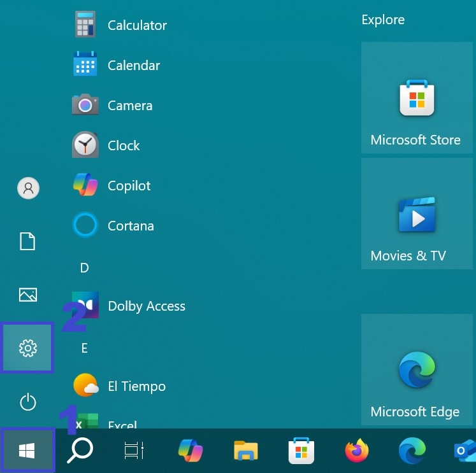Viewport: 476px width, 473px height.
Task: Open the Clock app icon
Action: (85, 145)
